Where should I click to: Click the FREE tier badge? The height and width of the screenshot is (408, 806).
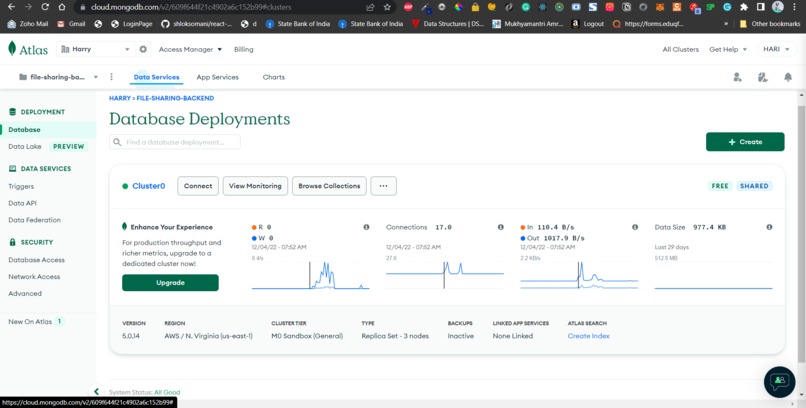coord(720,186)
